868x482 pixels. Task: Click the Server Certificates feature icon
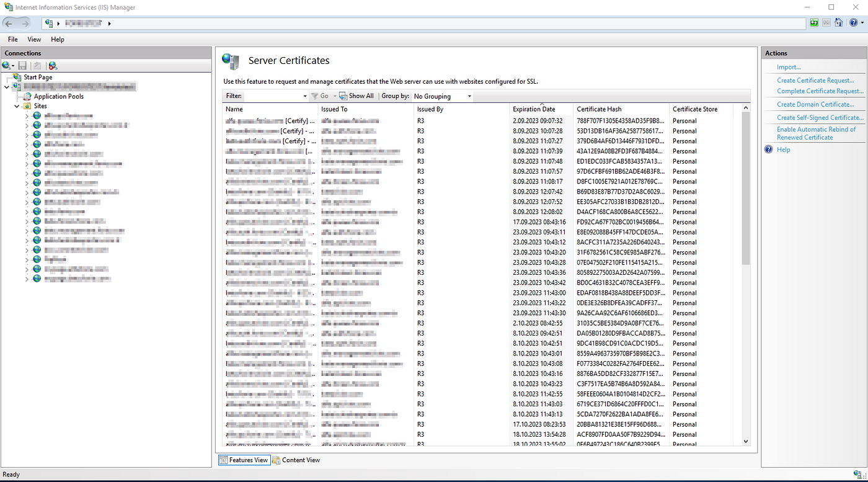pos(230,61)
